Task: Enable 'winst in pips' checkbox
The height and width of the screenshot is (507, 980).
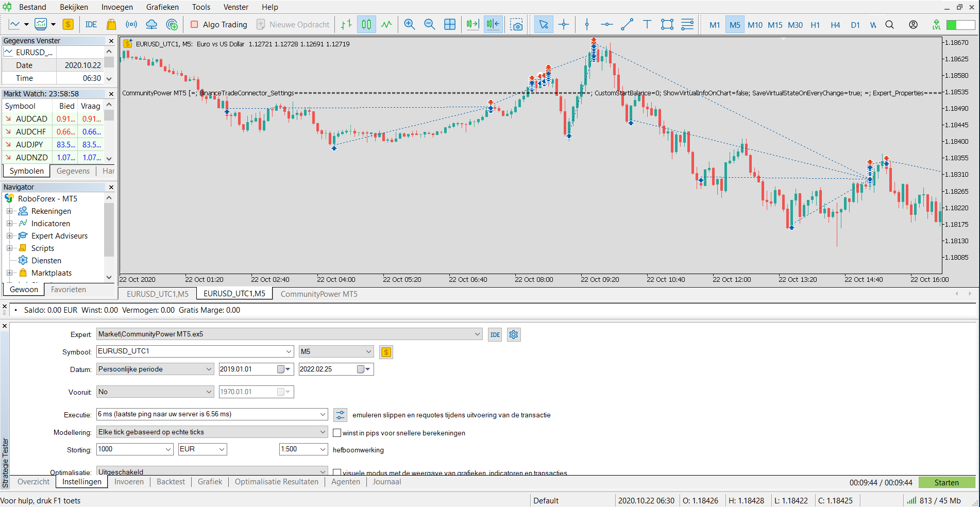Action: [337, 433]
